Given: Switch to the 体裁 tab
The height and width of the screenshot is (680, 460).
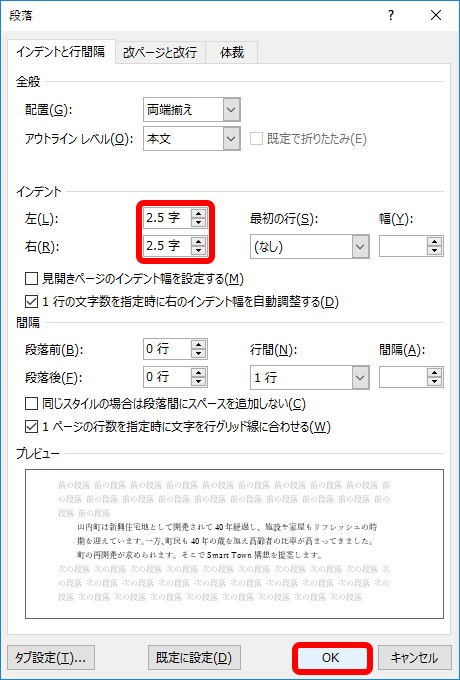Looking at the screenshot, I should [232, 52].
